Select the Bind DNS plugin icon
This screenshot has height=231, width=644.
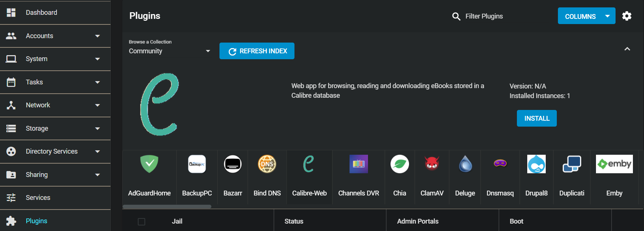(267, 164)
